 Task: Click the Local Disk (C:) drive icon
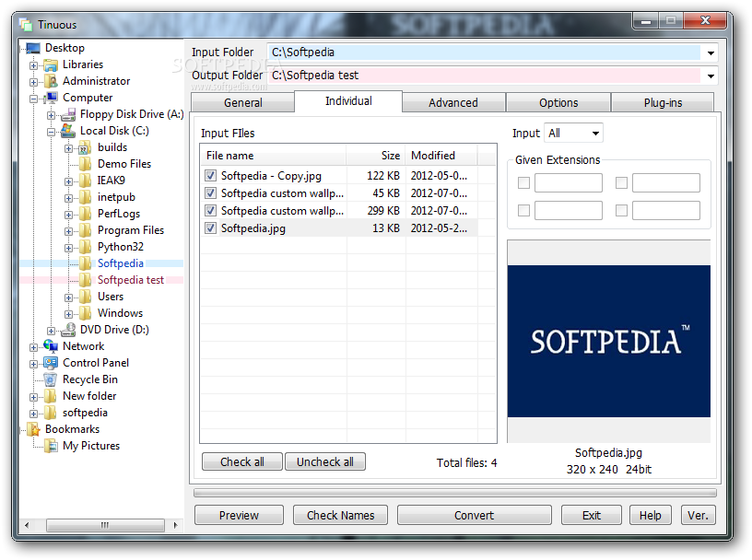point(68,131)
